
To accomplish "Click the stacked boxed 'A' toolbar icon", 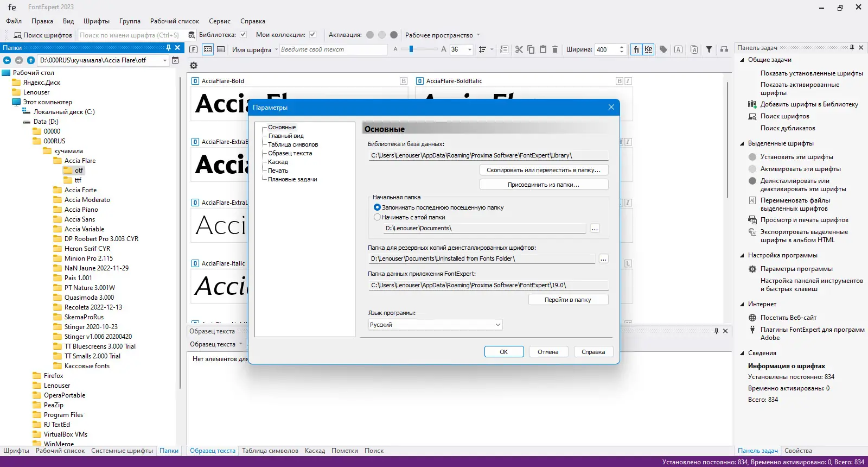I will [694, 49].
